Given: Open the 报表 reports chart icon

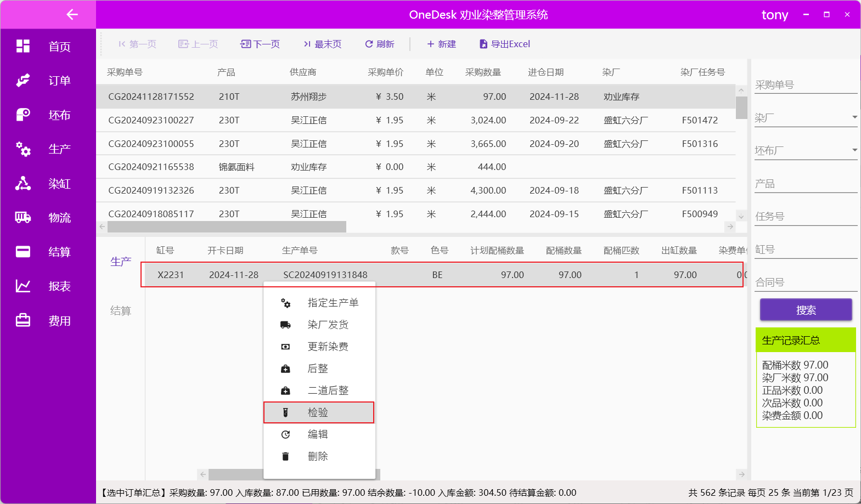Looking at the screenshot, I should coord(23,286).
